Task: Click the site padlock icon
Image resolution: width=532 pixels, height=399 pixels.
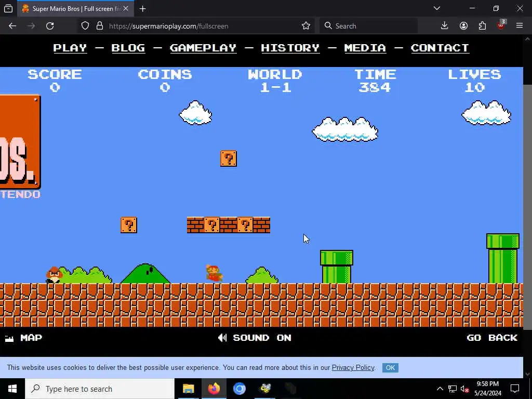Action: click(x=99, y=26)
